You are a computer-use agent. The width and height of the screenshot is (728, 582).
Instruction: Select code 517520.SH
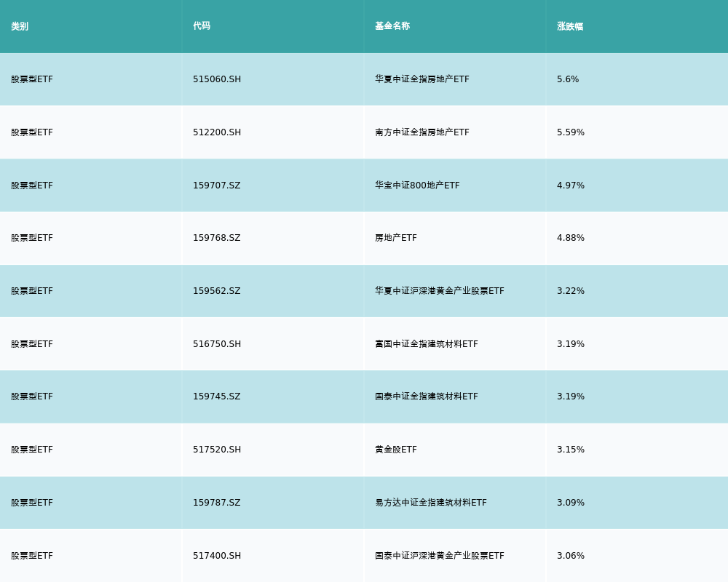217,450
